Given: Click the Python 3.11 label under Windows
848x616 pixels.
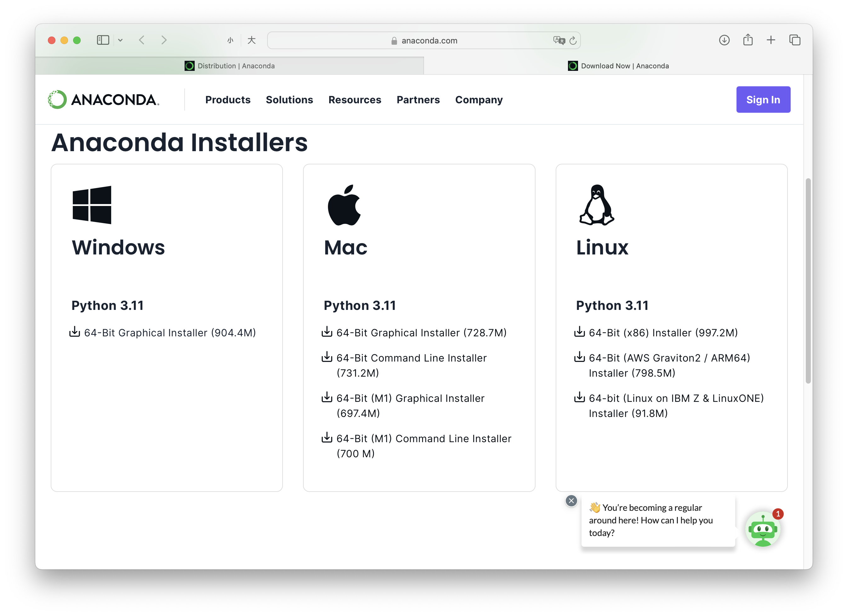Looking at the screenshot, I should click(108, 306).
